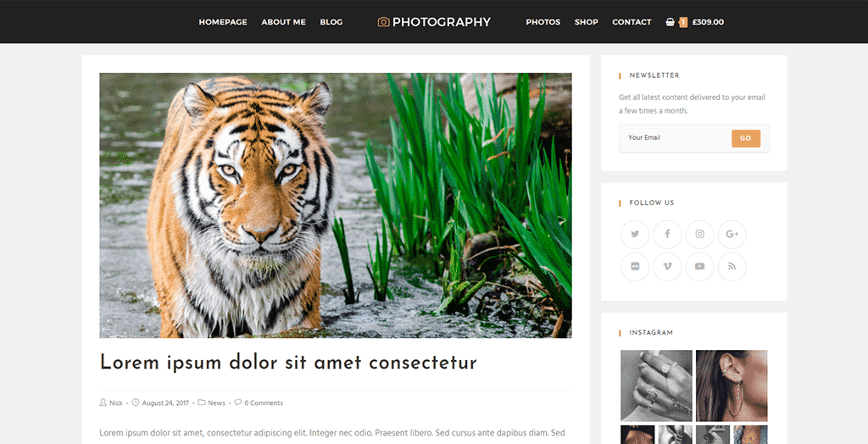Open the About Me menu item
The image size is (868, 444).
(283, 22)
